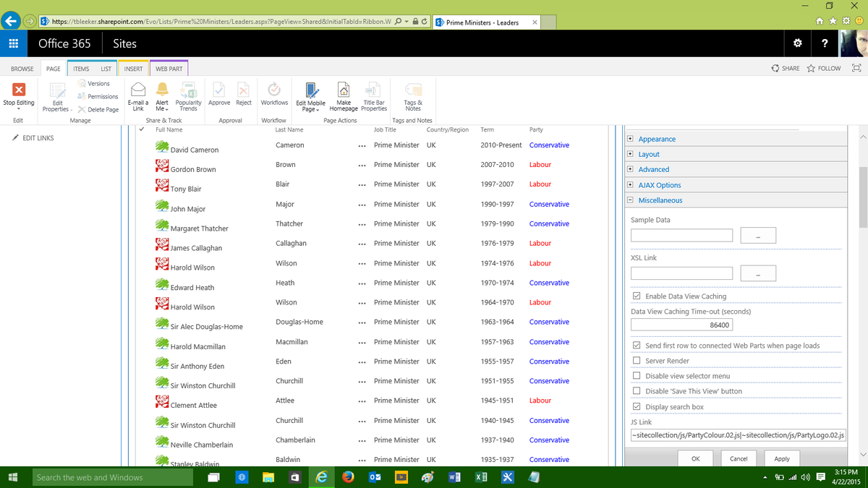Click the browser back arrow button
This screenshot has height=488, width=868.
coord(12,22)
